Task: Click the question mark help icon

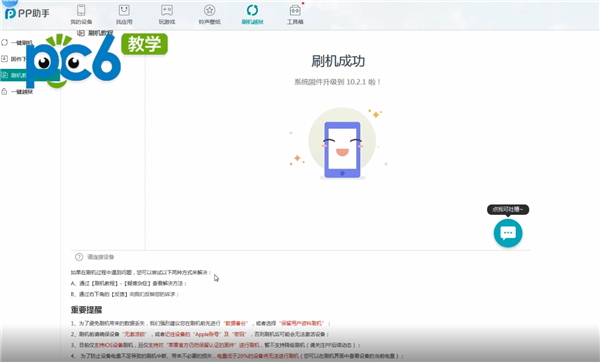Action: [x=79, y=257]
